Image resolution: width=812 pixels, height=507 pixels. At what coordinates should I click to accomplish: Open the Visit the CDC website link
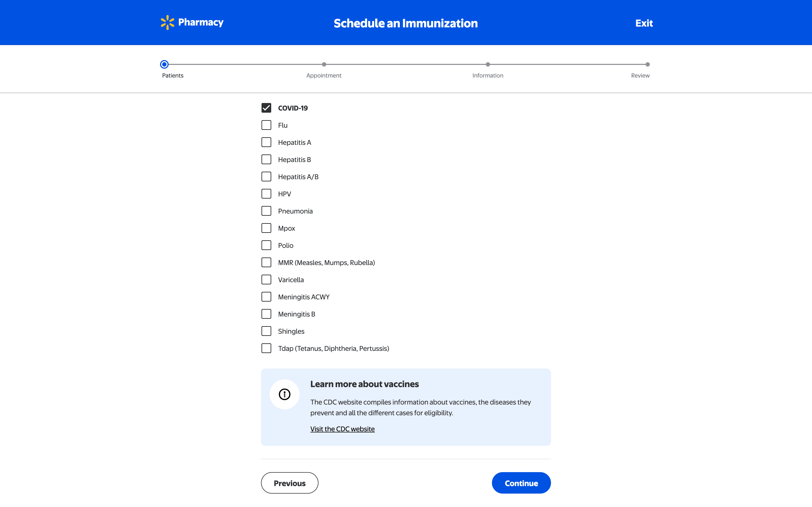pos(342,429)
